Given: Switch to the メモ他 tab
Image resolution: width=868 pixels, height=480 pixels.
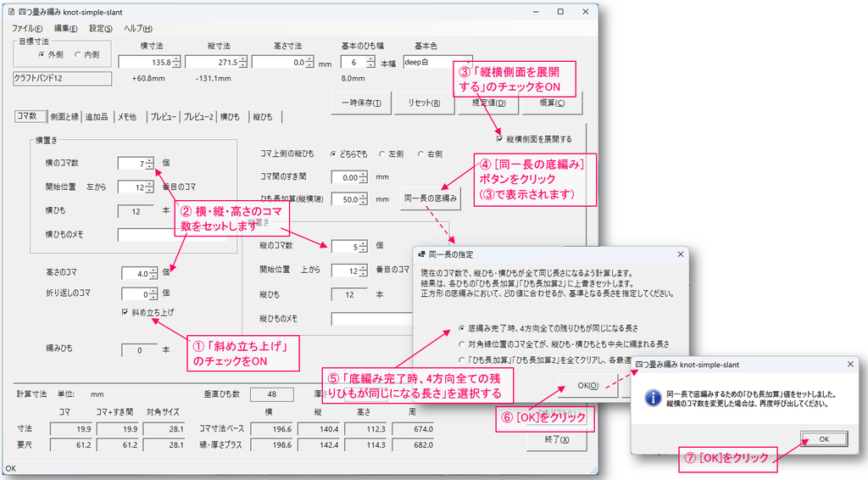Looking at the screenshot, I should [127, 117].
